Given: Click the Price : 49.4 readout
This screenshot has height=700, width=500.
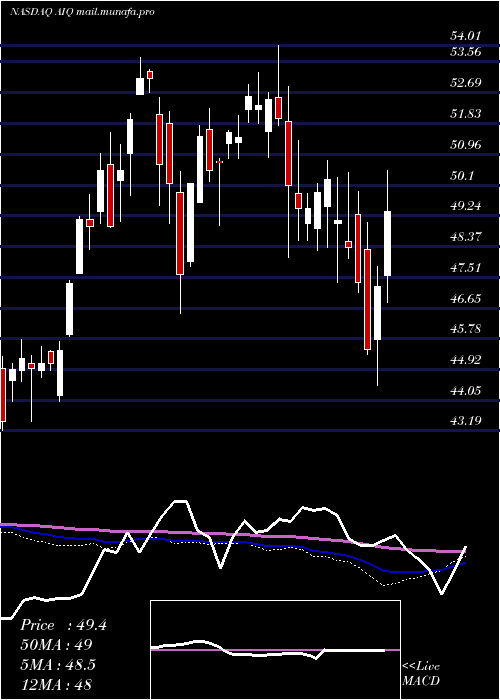Looking at the screenshot, I should coord(63,625).
